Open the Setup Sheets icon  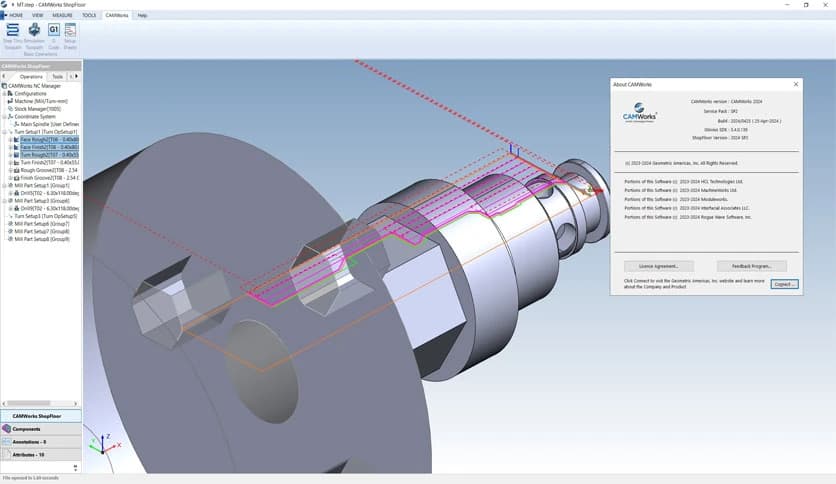(x=70, y=30)
